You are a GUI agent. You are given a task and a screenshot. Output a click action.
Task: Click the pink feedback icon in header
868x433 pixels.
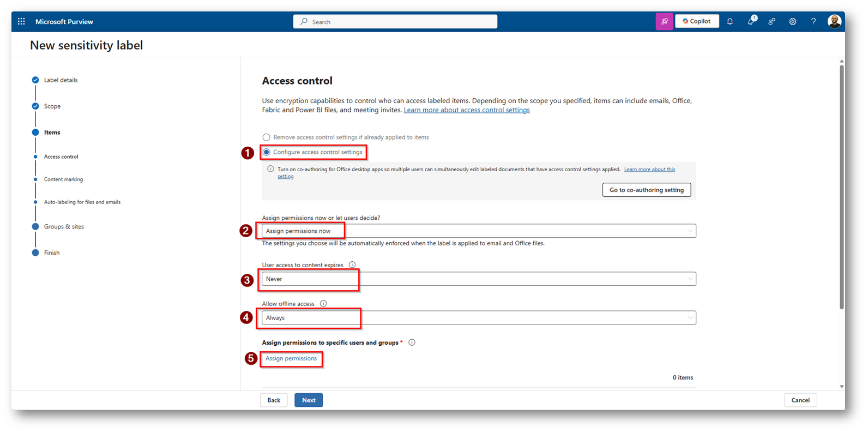[664, 22]
